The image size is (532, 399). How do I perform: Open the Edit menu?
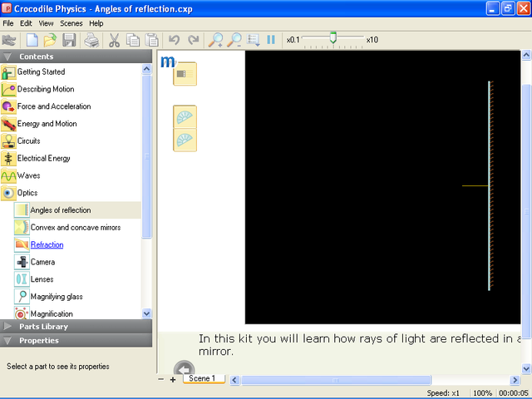pos(26,23)
